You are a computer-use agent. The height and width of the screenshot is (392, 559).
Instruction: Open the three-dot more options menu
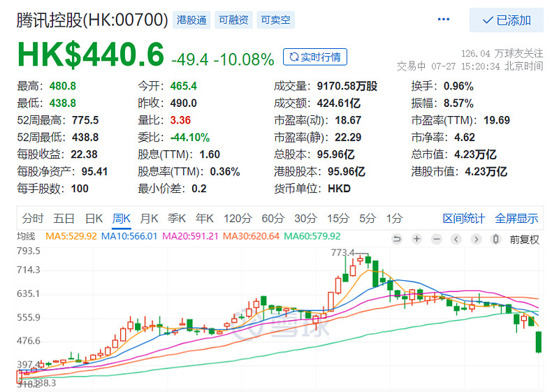443,20
